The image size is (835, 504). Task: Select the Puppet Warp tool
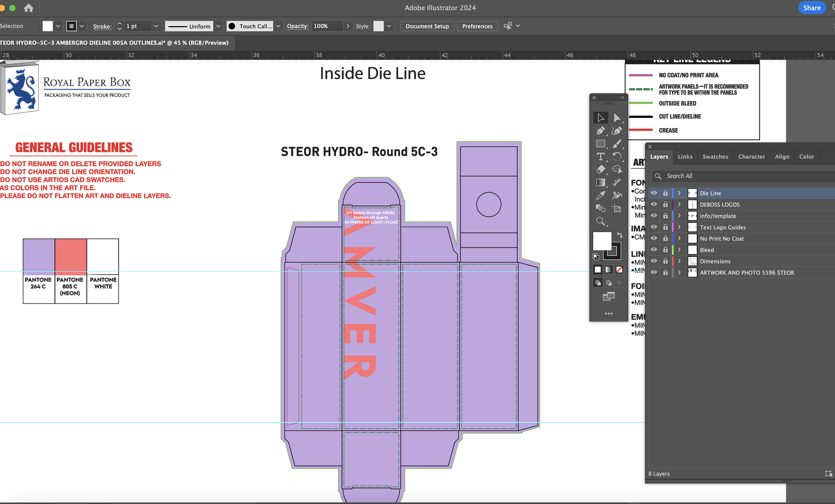point(617,195)
